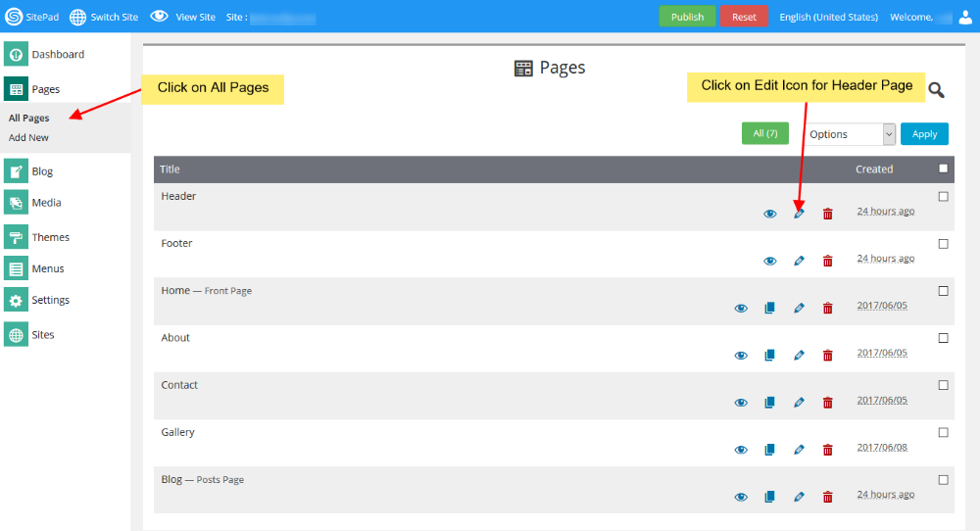Click the edit pencil icon for Header page
Screen dimensions: 980x531
(x=799, y=214)
